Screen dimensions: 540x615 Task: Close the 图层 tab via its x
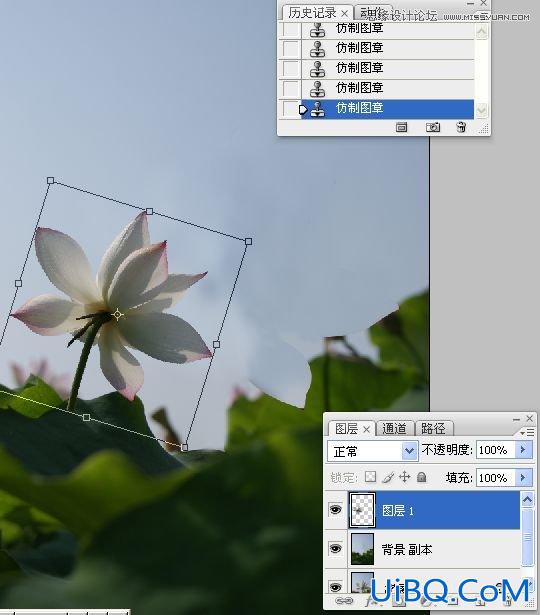pyautogui.click(x=366, y=429)
